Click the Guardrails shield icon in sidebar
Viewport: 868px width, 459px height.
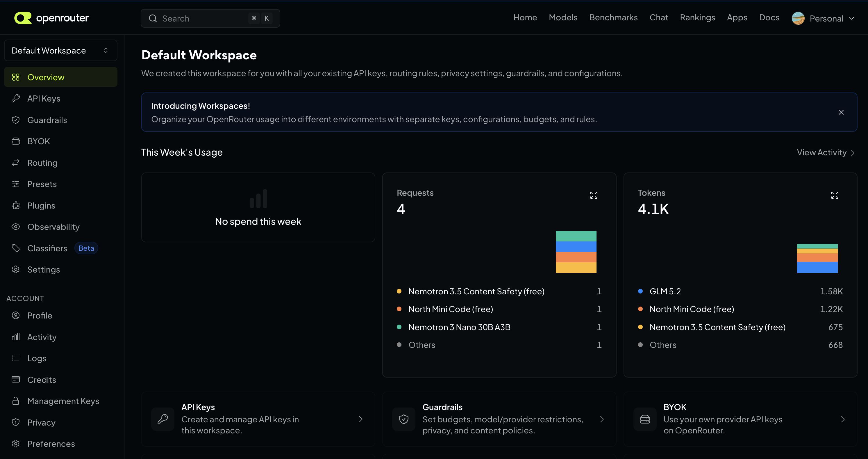[16, 120]
